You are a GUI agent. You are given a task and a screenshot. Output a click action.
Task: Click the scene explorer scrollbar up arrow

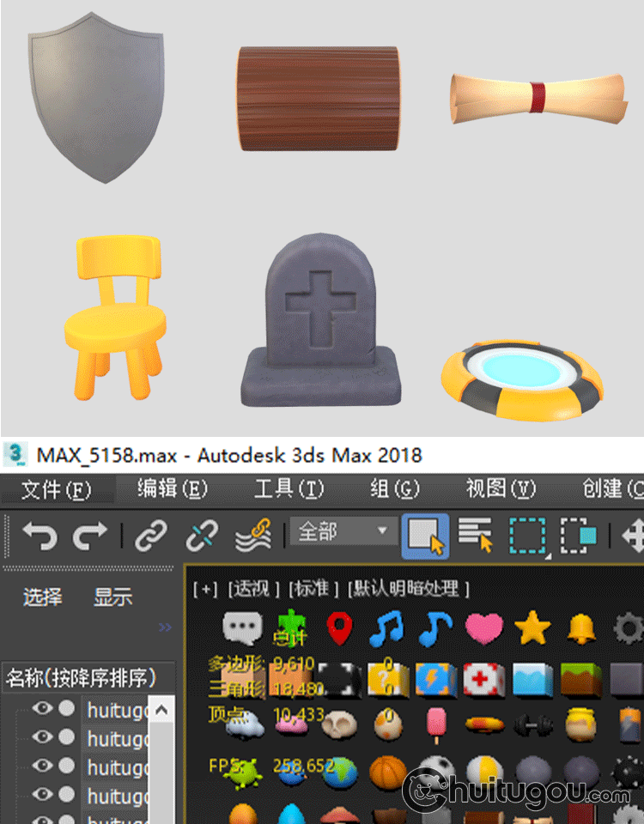coord(161,711)
